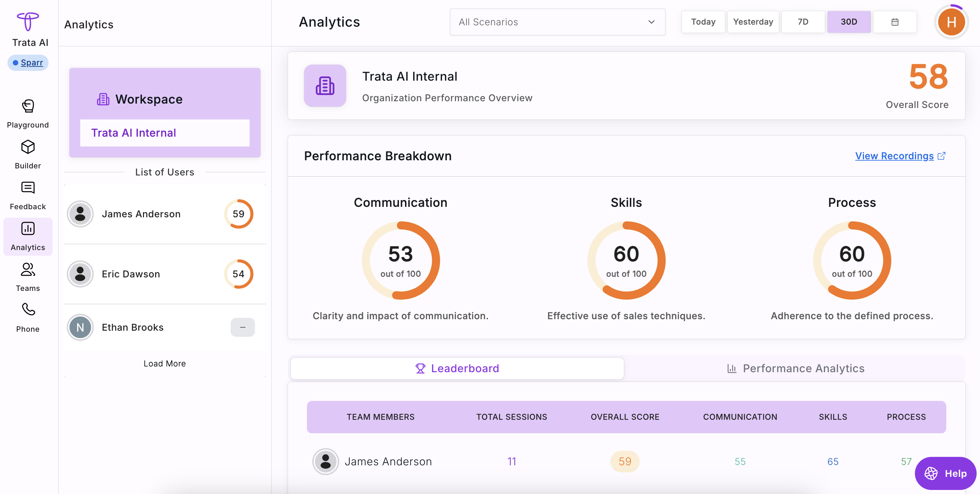Click the orange H profile avatar
Screen dimensions: 980x494
(951, 22)
